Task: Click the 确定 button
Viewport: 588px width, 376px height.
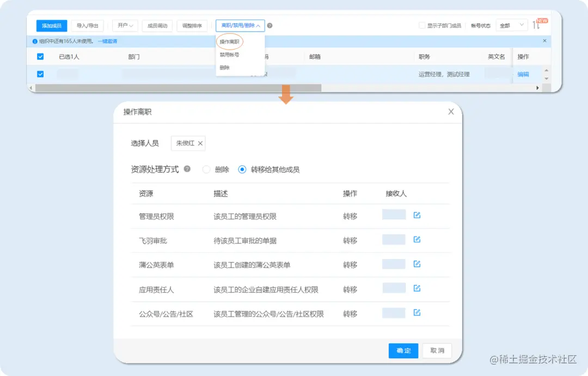Action: click(403, 350)
